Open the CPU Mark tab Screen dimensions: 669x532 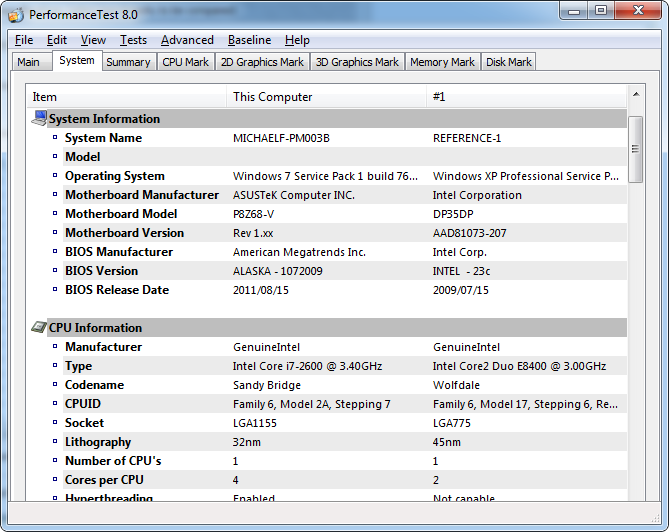point(186,62)
